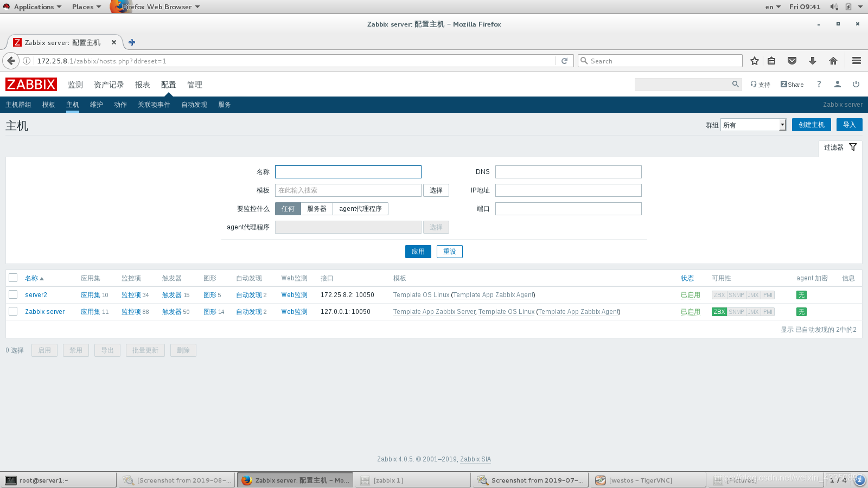Viewport: 868px width, 488px height.
Task: Switch to 自动发现 submenu
Action: pos(194,105)
